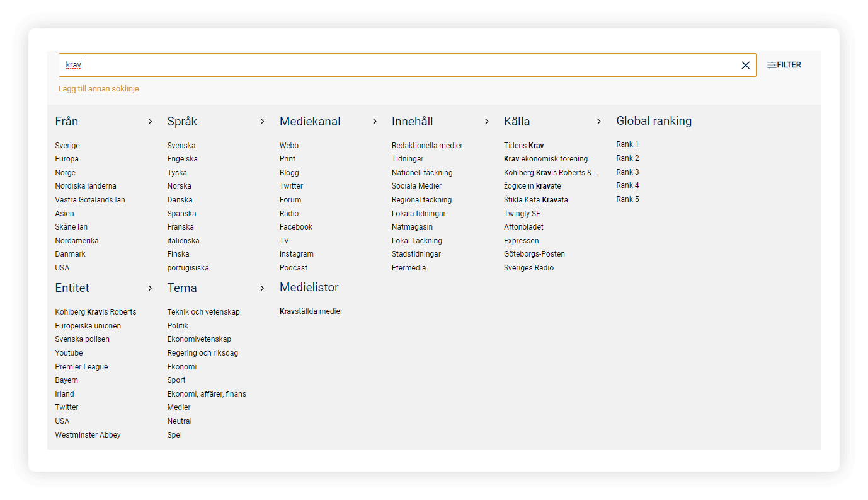This screenshot has width=868, height=500.
Task: Pick Radio under Mediekanal
Action: pos(289,214)
